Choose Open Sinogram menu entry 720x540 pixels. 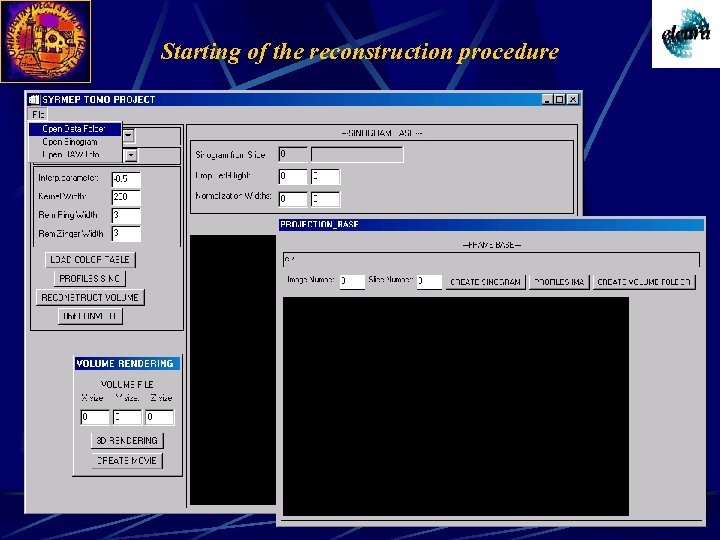pos(75,142)
